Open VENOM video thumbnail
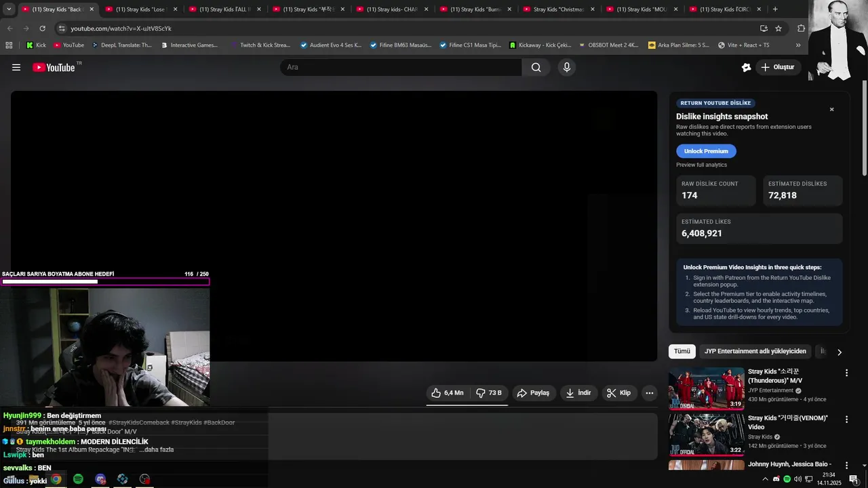 point(706,434)
